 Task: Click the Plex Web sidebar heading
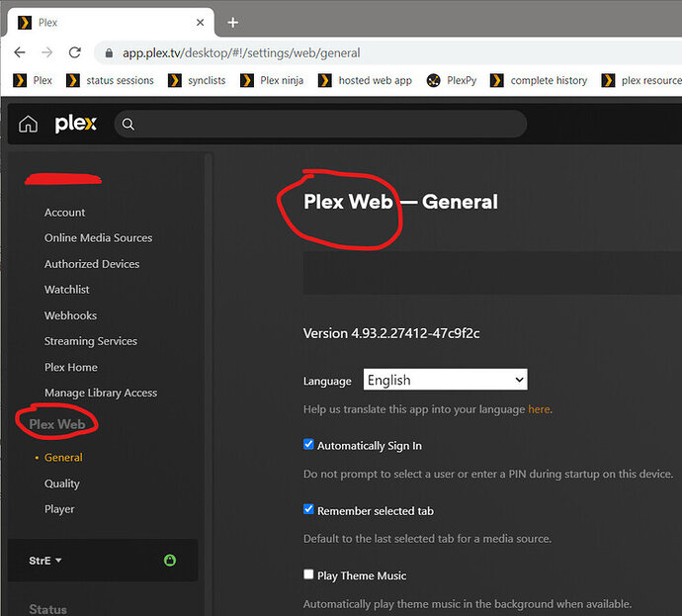[x=57, y=424]
